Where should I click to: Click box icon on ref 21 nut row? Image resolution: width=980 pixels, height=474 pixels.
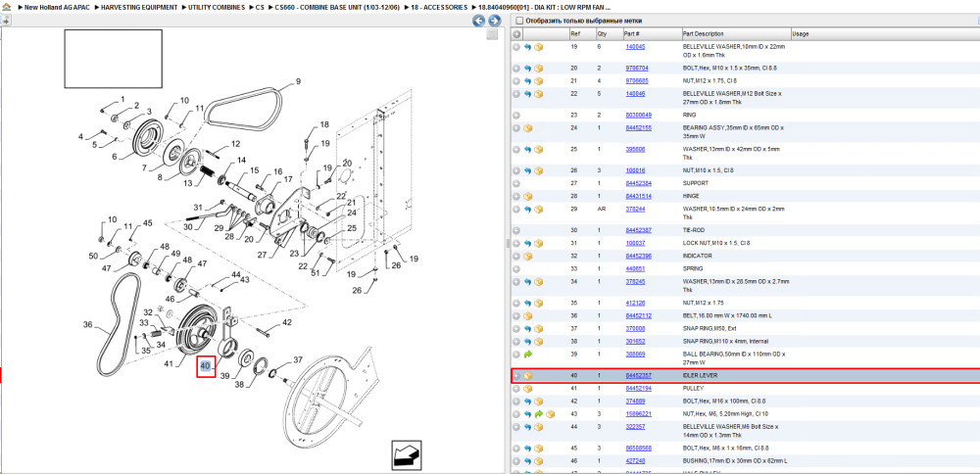coord(538,80)
